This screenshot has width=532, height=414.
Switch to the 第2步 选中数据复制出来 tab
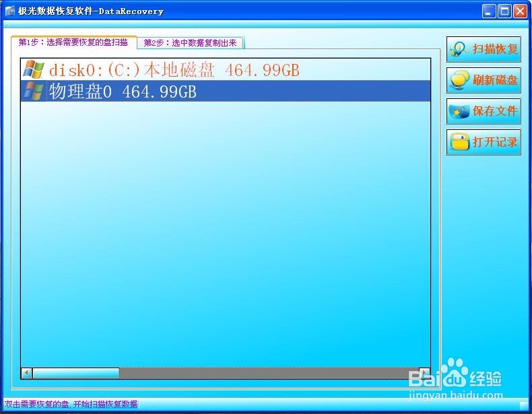(191, 43)
